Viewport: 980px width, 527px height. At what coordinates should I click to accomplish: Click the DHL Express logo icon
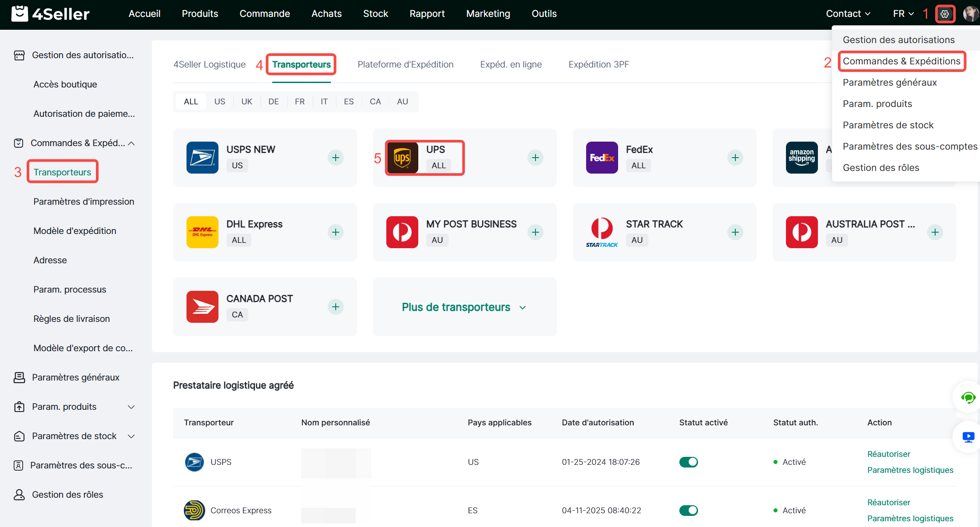[x=202, y=232]
